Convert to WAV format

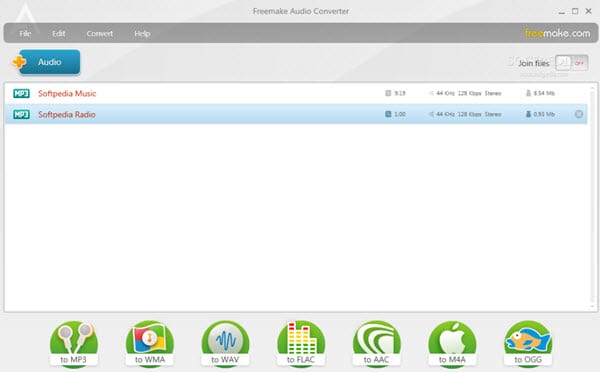tap(225, 344)
